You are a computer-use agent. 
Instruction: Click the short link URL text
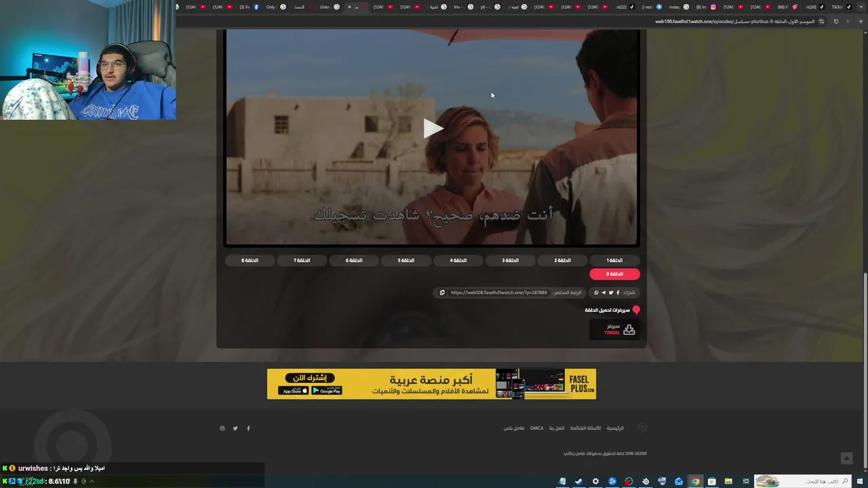tap(498, 293)
